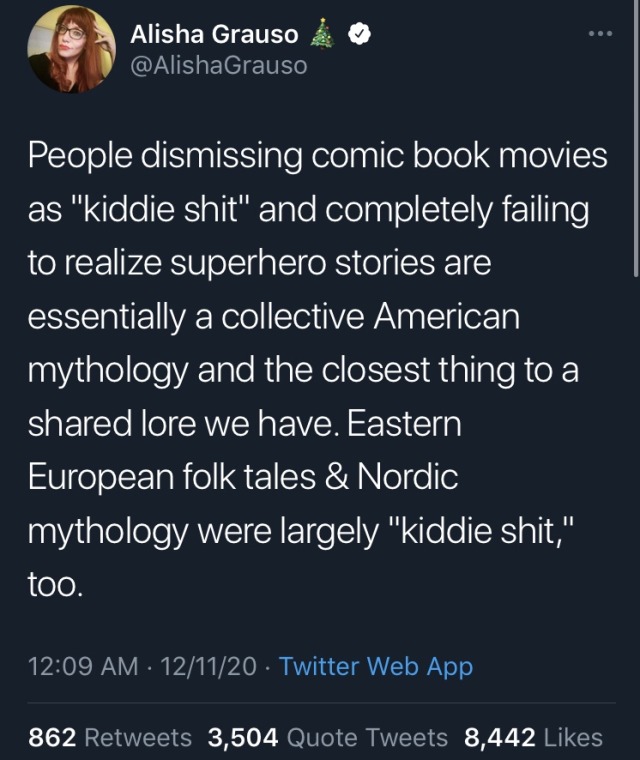The image size is (640, 760).
Task: Open the @AlishaGrauso handle link
Action: [x=219, y=65]
